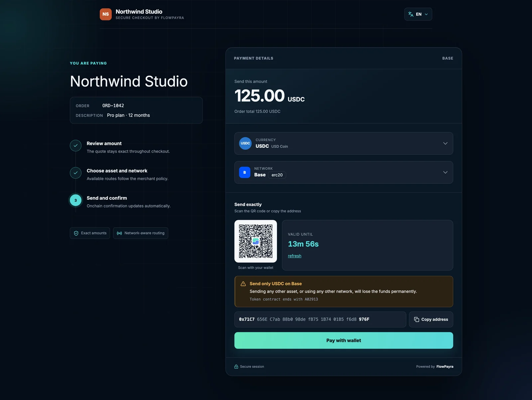Open the EN language dropdown
This screenshot has width=532, height=400.
(418, 14)
